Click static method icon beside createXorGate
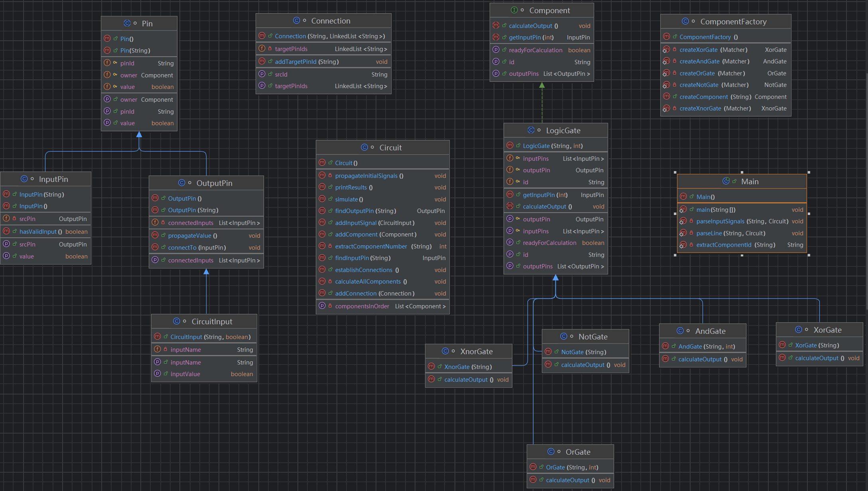The width and height of the screenshot is (868, 491). coord(666,50)
